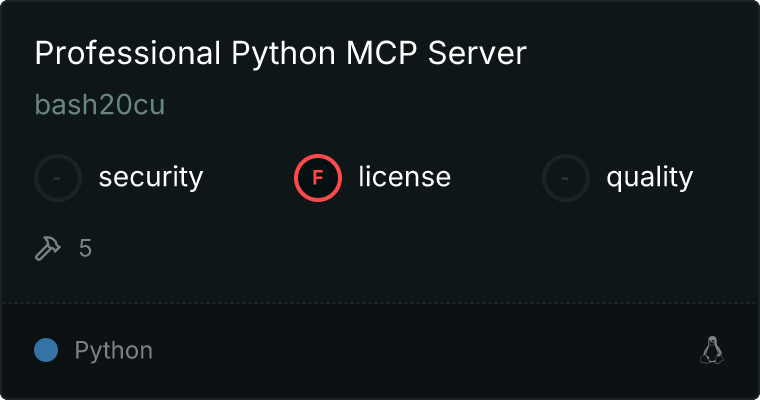The width and height of the screenshot is (760, 400).
Task: Click the dash inside the quality badge
Action: coord(566,178)
